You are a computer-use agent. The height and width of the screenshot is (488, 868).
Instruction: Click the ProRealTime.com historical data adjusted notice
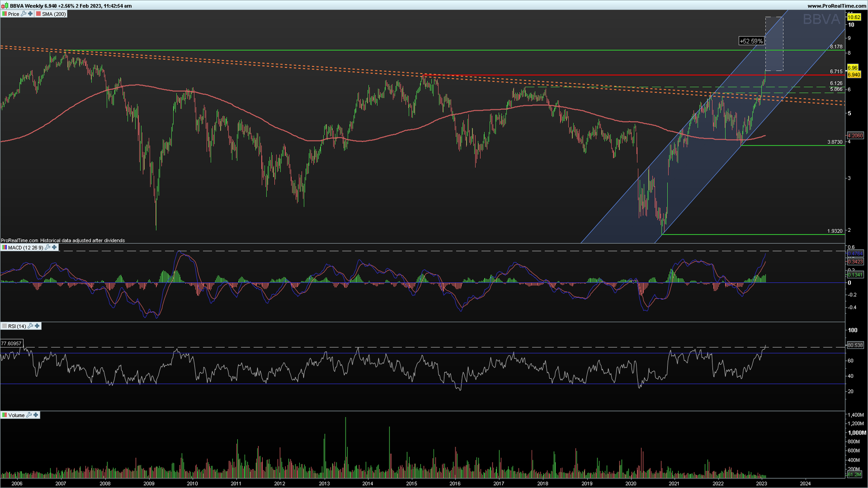(x=63, y=241)
